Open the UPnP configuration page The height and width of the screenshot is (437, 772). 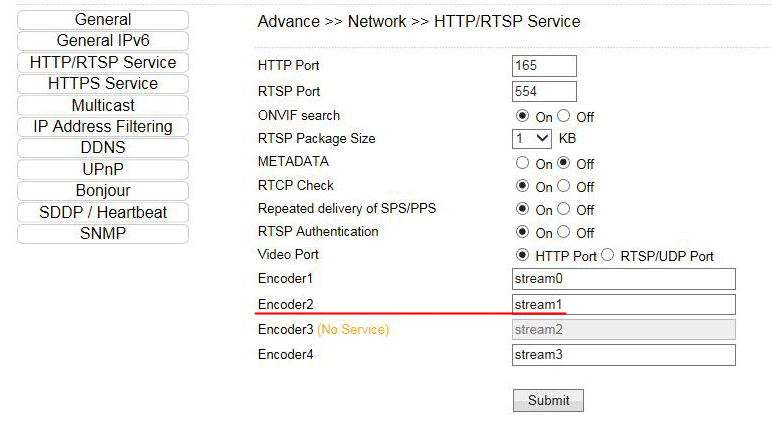tap(102, 170)
